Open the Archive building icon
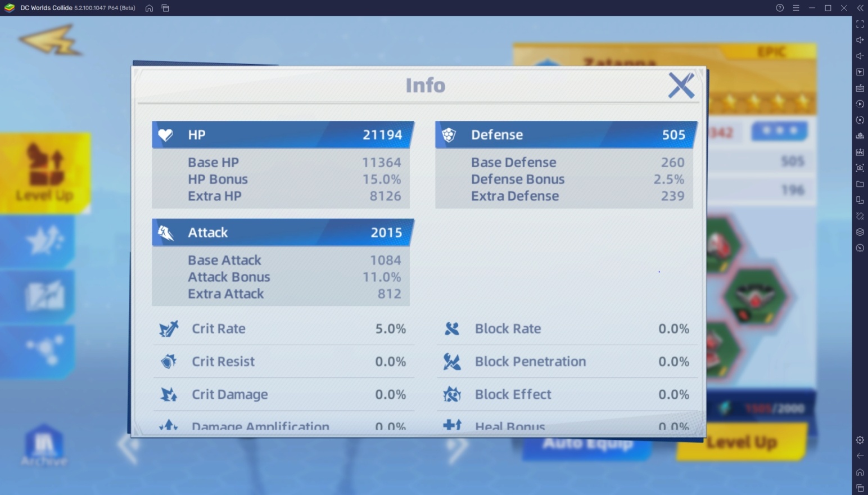The height and width of the screenshot is (495, 868). [44, 446]
